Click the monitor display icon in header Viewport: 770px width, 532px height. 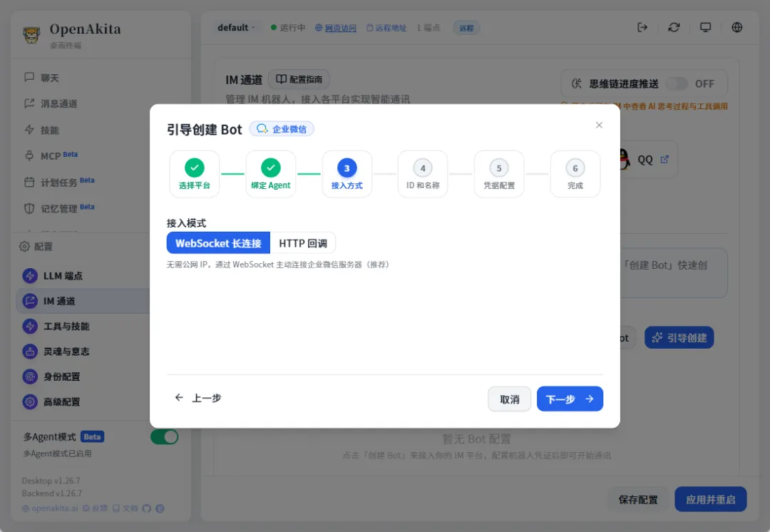click(x=705, y=28)
